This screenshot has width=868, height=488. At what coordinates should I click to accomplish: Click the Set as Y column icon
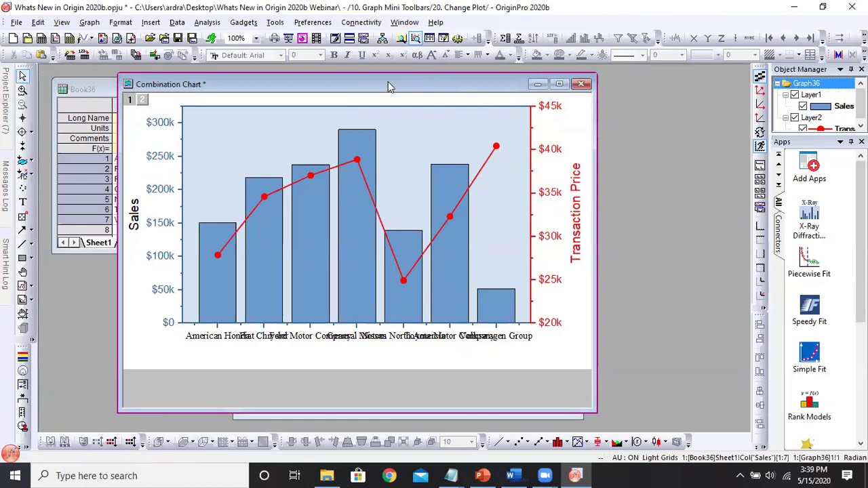(708, 38)
